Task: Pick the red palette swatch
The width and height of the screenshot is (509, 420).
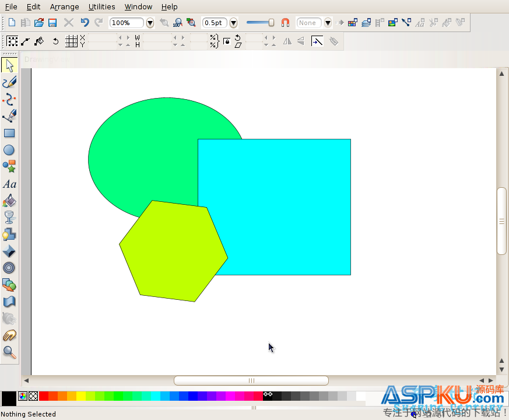Action: pyautogui.click(x=44, y=396)
